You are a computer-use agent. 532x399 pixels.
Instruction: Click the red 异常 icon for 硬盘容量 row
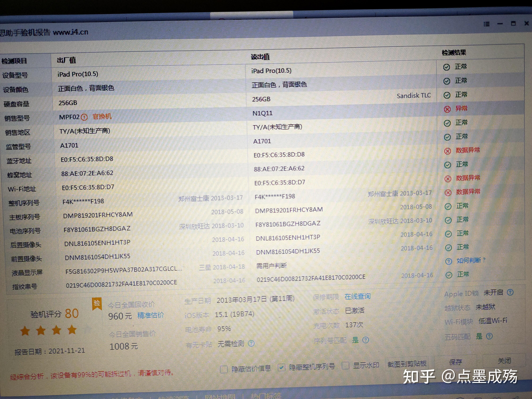click(448, 109)
